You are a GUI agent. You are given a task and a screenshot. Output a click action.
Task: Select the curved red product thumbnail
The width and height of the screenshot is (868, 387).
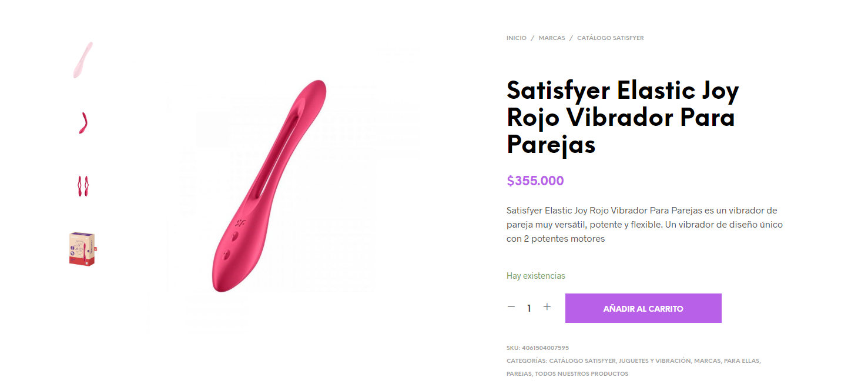[x=82, y=123]
